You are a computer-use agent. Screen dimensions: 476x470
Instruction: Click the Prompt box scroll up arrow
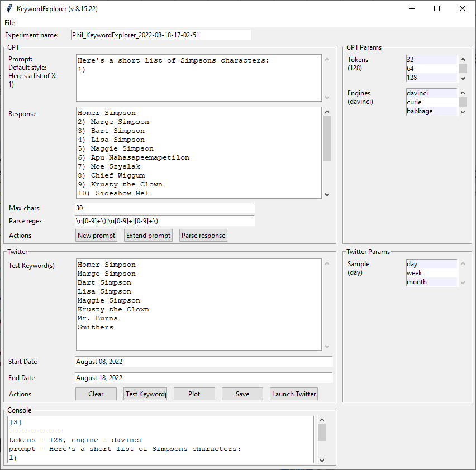click(327, 59)
